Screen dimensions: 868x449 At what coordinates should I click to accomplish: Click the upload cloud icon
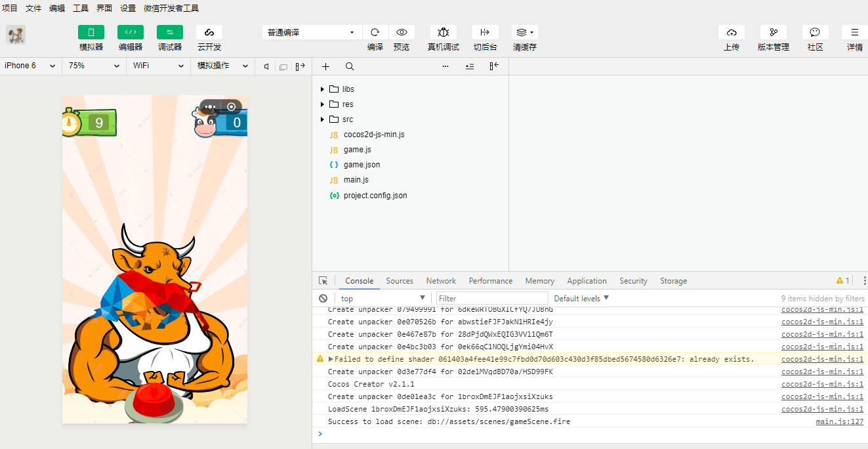tap(732, 32)
